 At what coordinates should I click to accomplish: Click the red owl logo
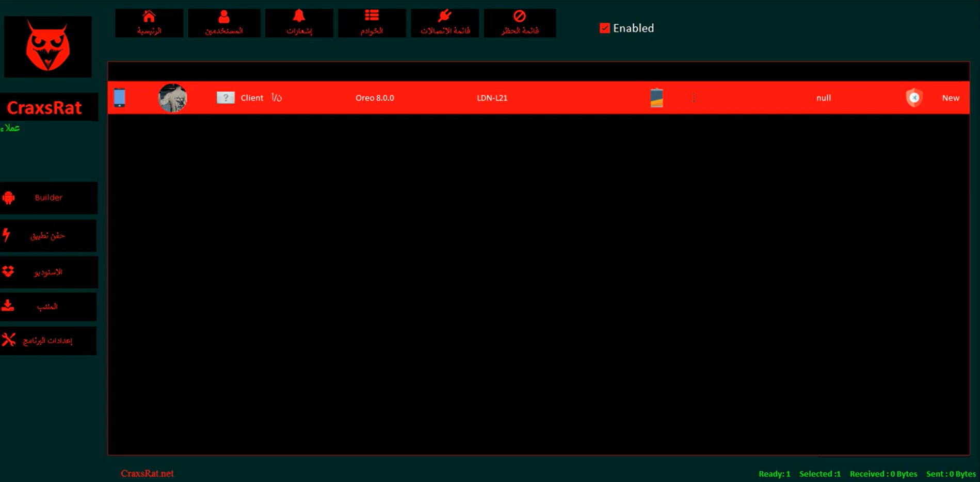(48, 47)
